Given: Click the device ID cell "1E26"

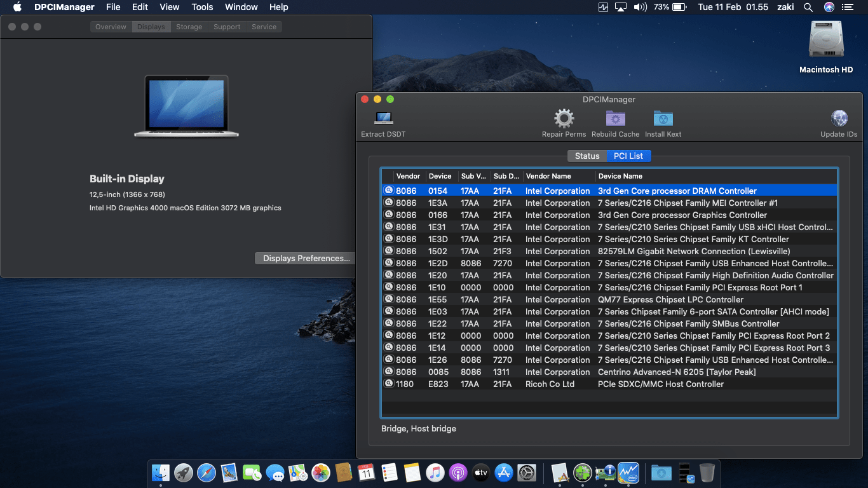Looking at the screenshot, I should click(x=438, y=360).
